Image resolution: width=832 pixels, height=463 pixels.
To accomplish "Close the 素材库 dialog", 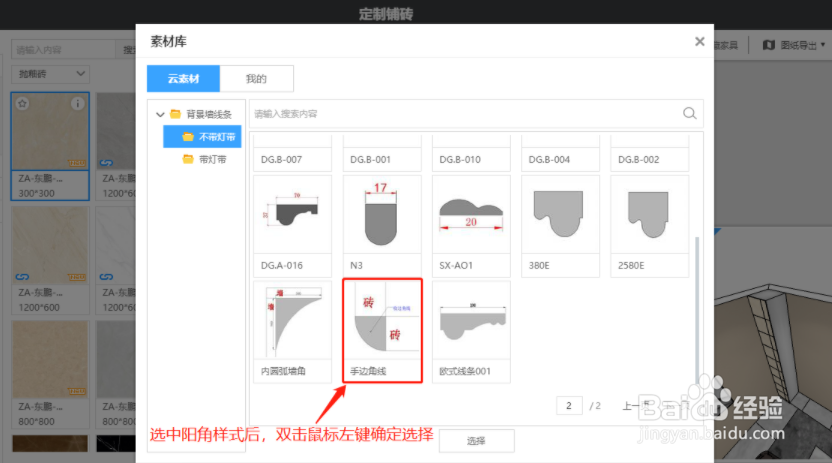I will (x=699, y=41).
